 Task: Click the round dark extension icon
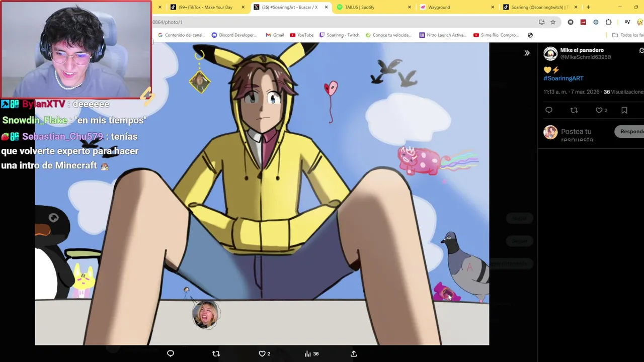coord(571,22)
